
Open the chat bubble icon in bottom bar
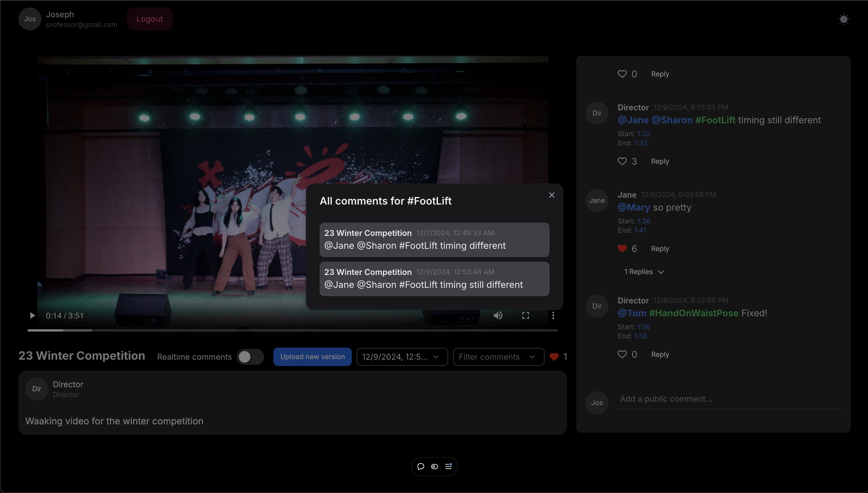click(x=420, y=467)
